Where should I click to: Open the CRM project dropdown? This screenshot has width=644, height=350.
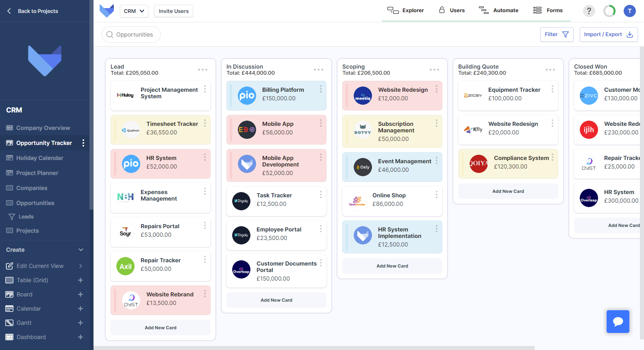pos(134,11)
